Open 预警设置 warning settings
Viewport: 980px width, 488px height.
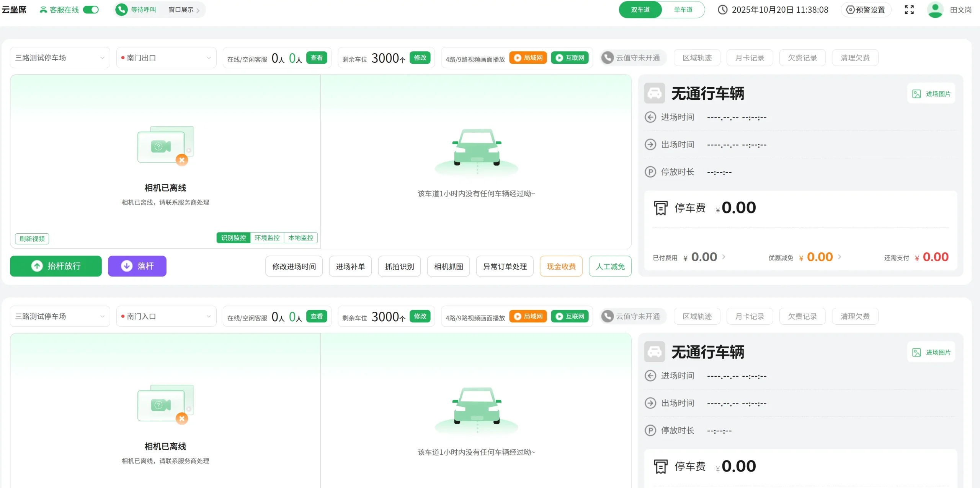coord(866,10)
